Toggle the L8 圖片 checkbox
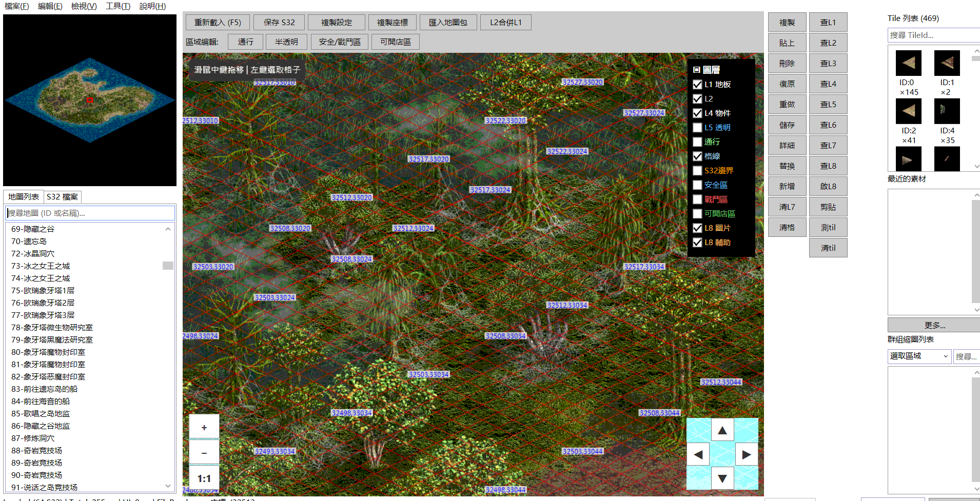The height and width of the screenshot is (501, 980). click(x=697, y=228)
